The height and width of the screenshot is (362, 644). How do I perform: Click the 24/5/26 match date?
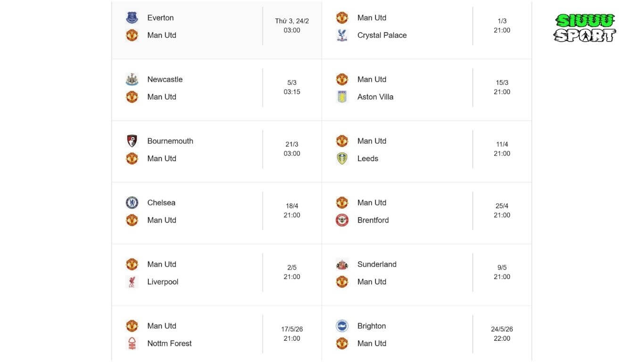point(502,329)
